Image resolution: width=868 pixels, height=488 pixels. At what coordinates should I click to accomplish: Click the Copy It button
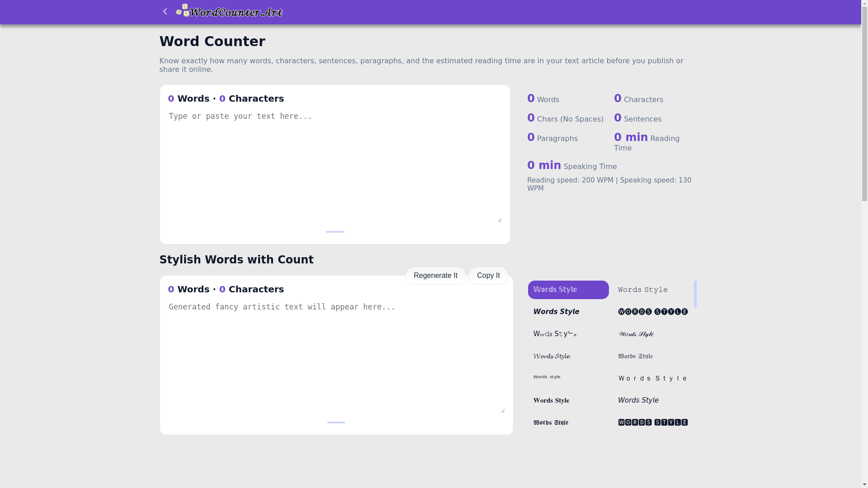488,276
